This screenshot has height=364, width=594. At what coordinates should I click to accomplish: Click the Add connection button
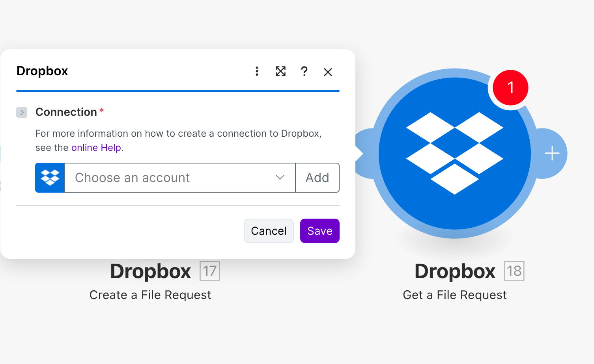point(318,178)
